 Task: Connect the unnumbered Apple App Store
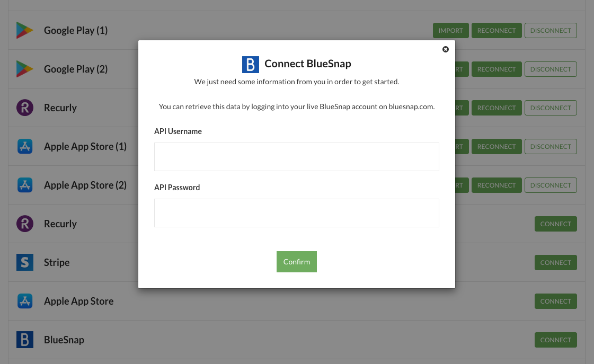pyautogui.click(x=556, y=301)
